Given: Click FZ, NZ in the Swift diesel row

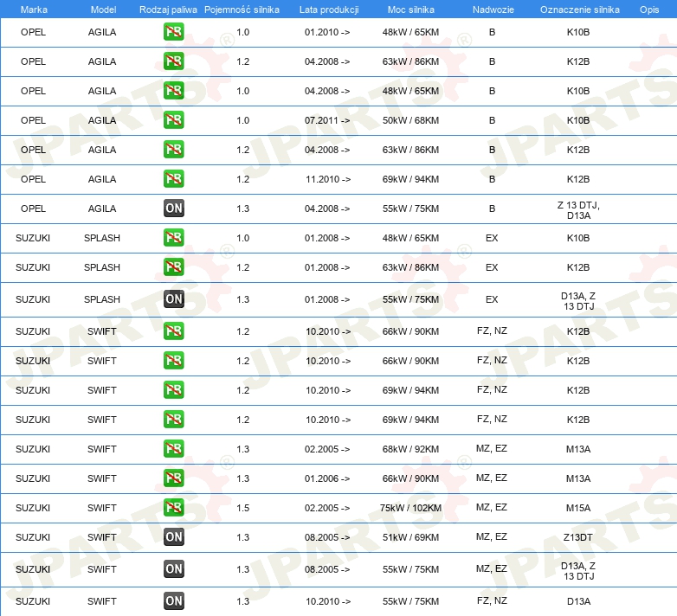Looking at the screenshot, I should pos(492,600).
